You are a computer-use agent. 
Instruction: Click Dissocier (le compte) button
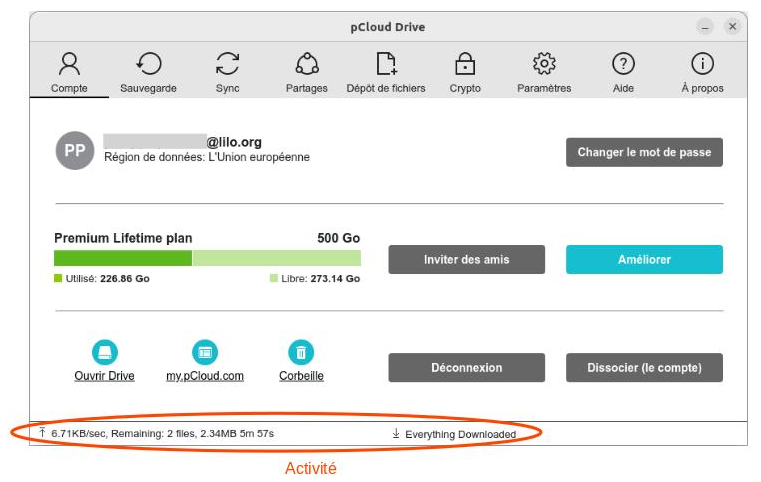[644, 367]
